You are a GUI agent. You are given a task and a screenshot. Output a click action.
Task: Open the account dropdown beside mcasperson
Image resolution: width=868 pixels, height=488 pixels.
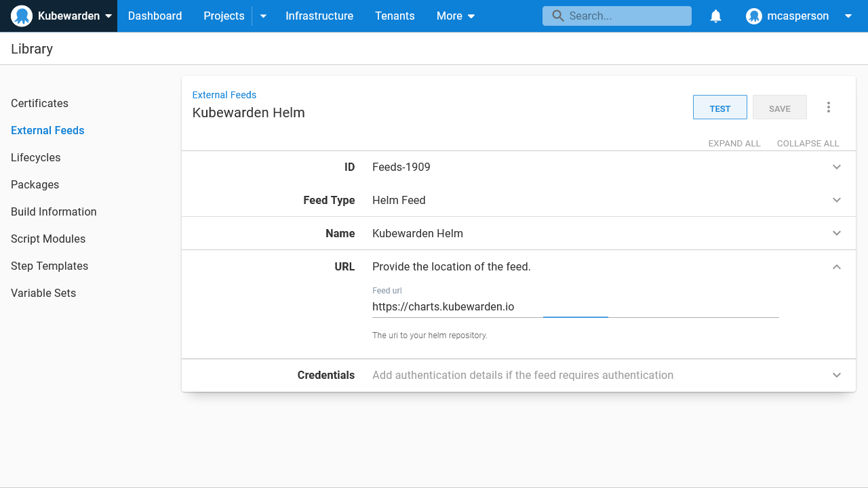coord(848,16)
